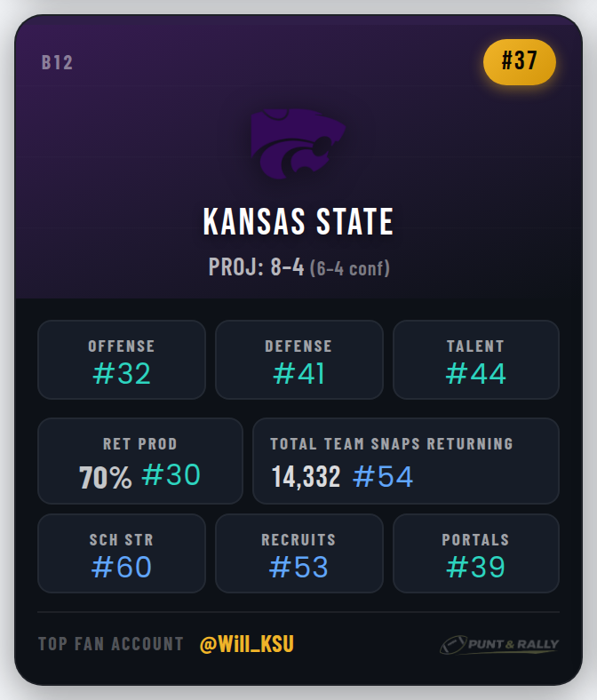Click the Top Fan Account label

click(x=111, y=644)
